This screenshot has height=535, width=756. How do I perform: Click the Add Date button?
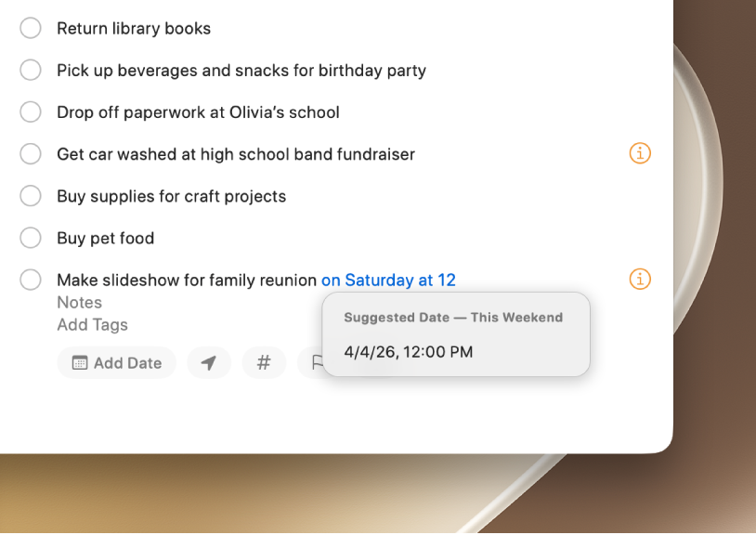[x=117, y=362]
